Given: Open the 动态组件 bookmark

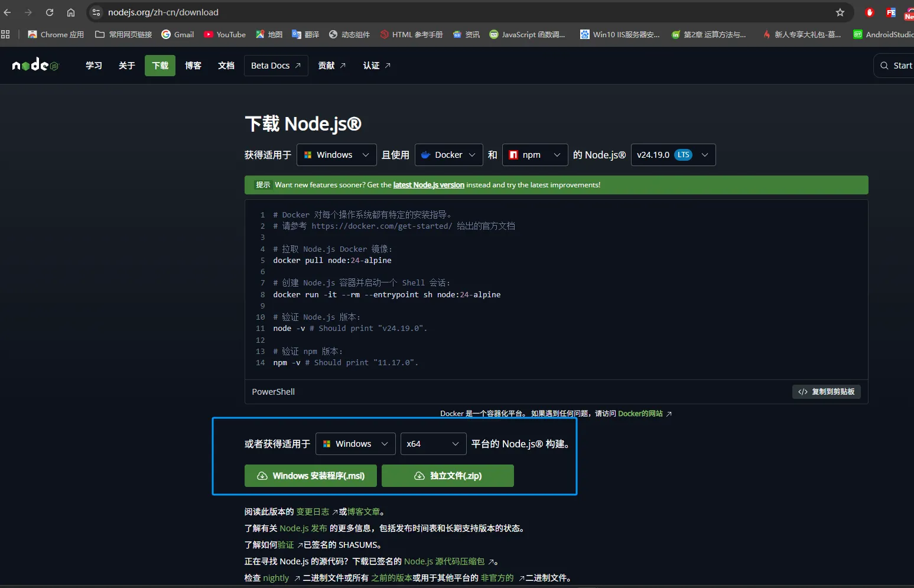Looking at the screenshot, I should pyautogui.click(x=349, y=35).
